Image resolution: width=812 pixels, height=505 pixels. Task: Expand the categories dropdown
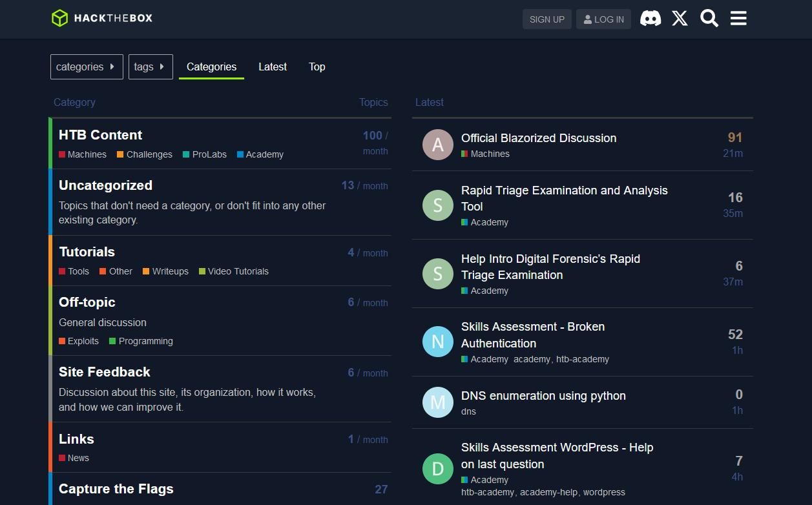(87, 67)
